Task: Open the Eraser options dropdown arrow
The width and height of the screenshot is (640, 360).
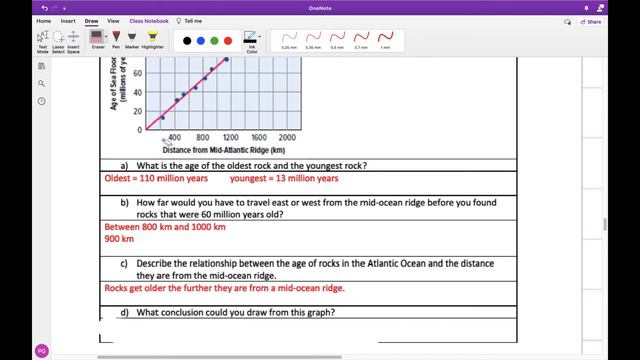Action: point(106,37)
